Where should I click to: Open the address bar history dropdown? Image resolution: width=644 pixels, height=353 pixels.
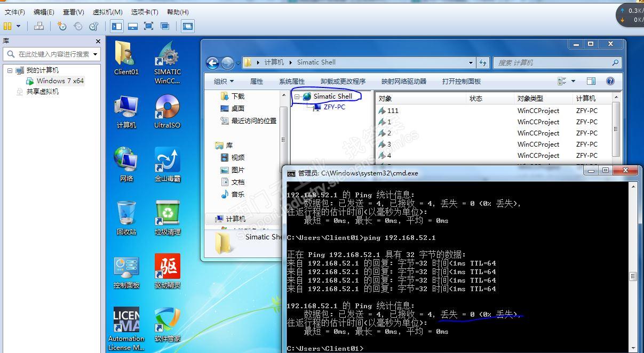(470, 63)
